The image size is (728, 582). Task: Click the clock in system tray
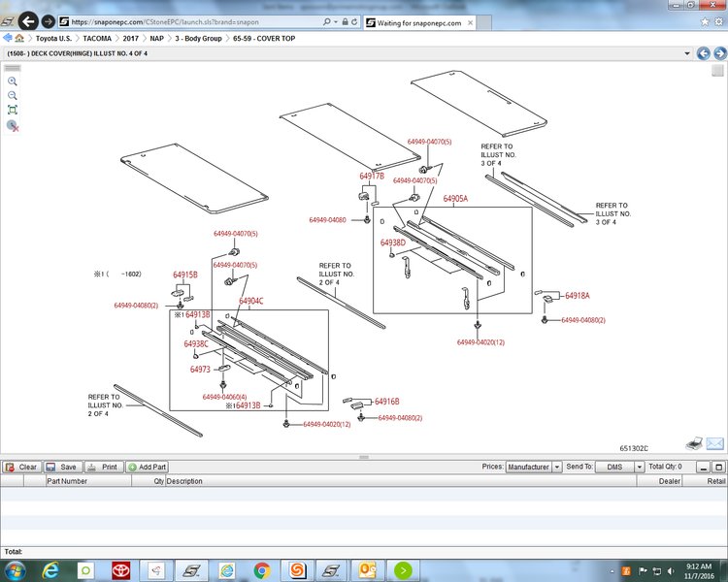click(699, 571)
